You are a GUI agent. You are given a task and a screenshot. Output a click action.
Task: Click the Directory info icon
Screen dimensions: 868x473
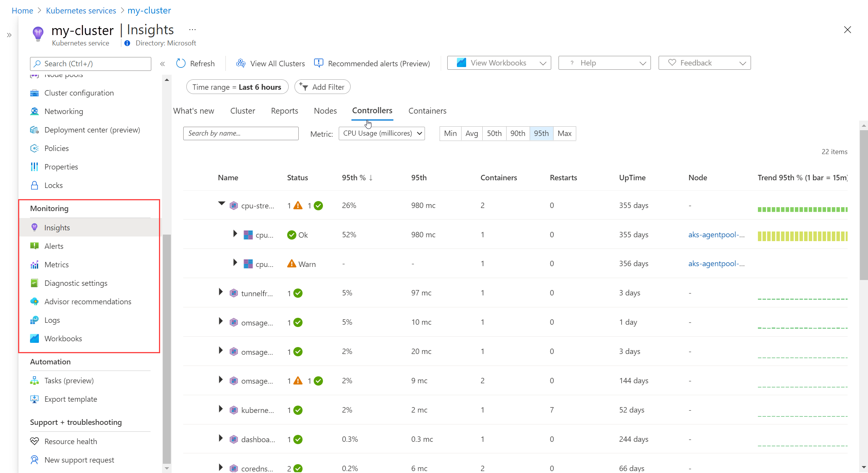tap(127, 43)
